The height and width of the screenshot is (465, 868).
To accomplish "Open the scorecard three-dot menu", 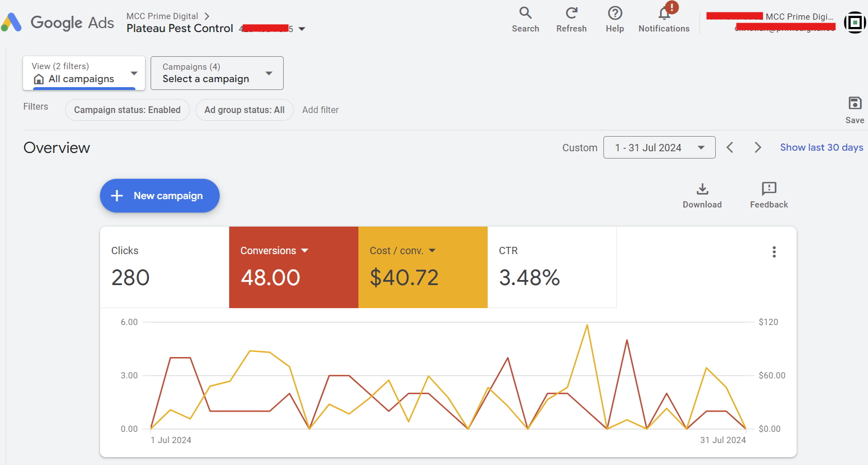I will 774,252.
